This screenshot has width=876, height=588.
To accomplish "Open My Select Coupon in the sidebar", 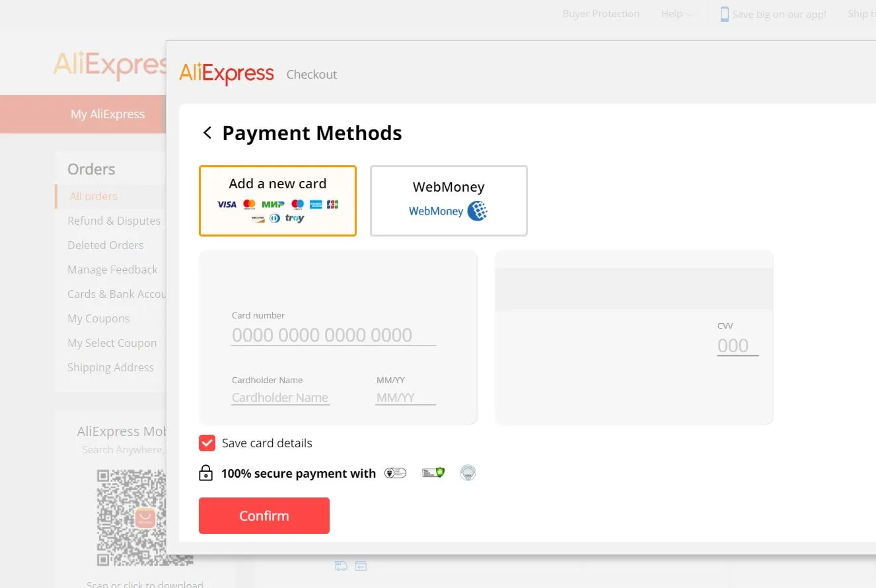I will click(x=112, y=343).
